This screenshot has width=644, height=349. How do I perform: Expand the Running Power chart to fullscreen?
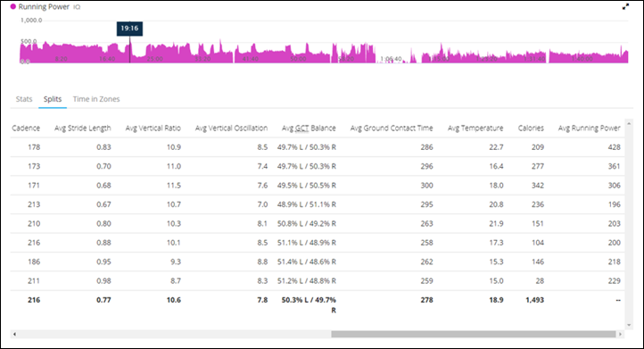coord(625,6)
